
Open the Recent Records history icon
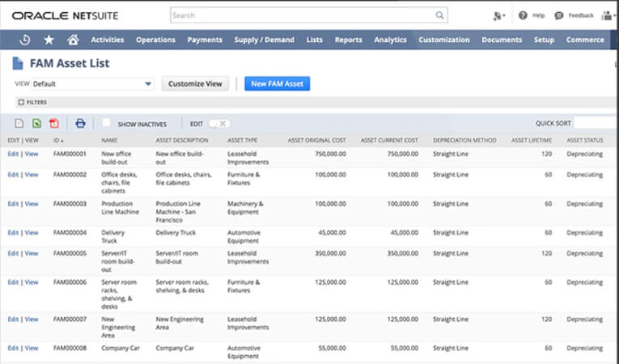click(25, 40)
